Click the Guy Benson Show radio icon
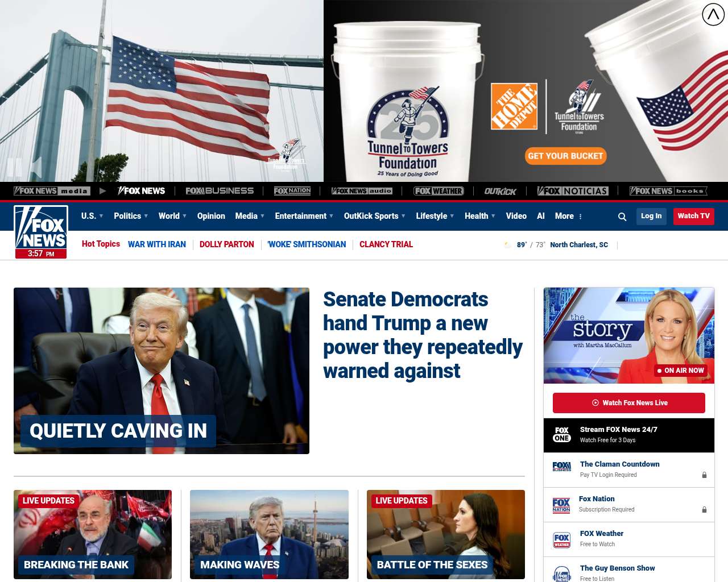The height and width of the screenshot is (582, 728). tap(562, 574)
